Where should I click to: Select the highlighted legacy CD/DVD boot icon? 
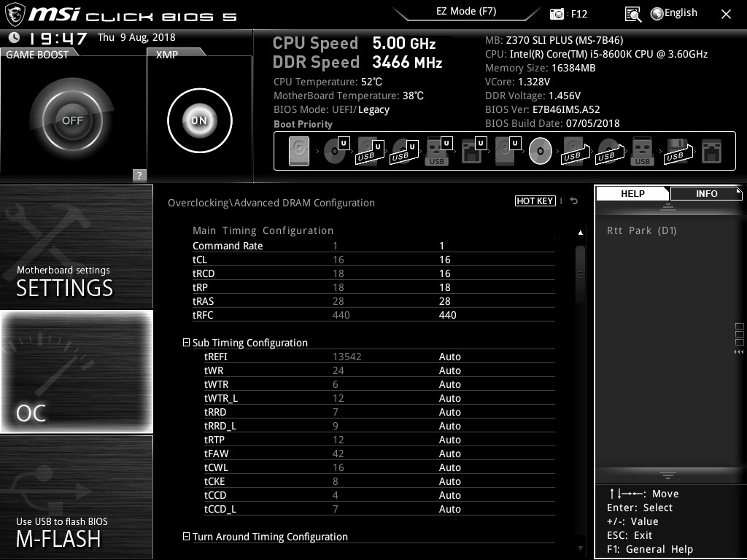[541, 151]
